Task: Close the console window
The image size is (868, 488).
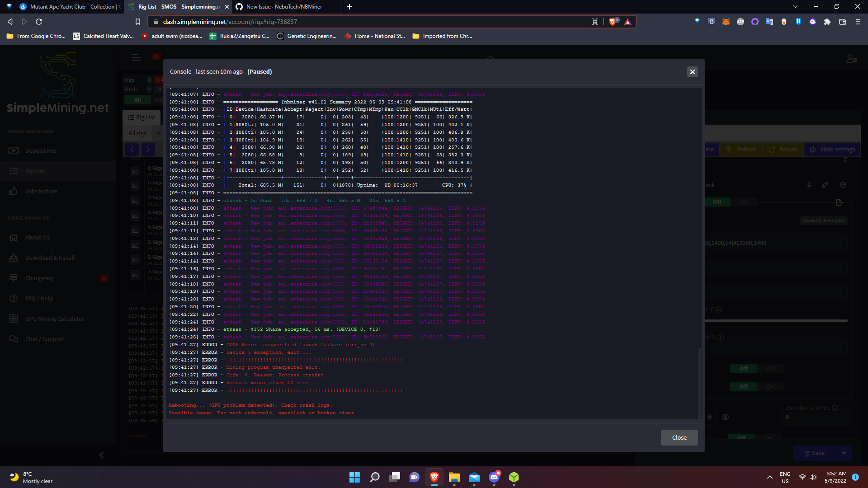Action: coord(693,71)
